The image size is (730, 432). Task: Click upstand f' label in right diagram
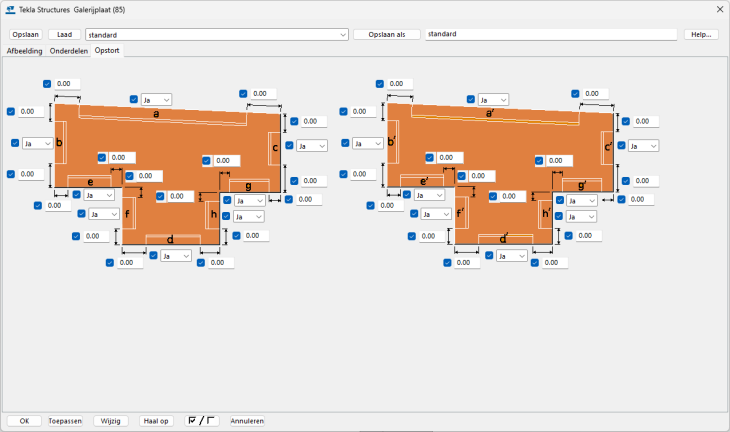(460, 214)
